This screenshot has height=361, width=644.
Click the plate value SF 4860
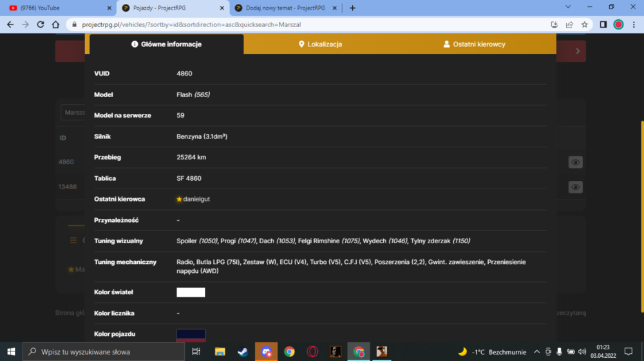point(189,178)
